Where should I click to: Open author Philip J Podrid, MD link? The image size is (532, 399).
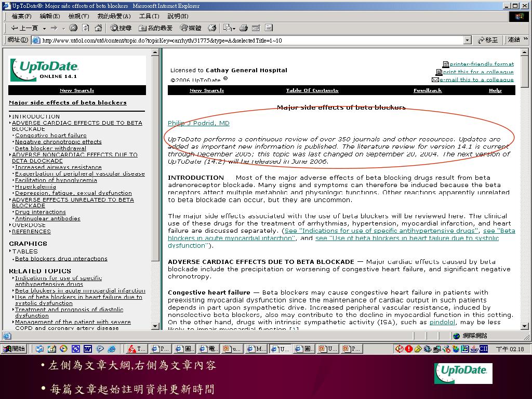(x=198, y=123)
